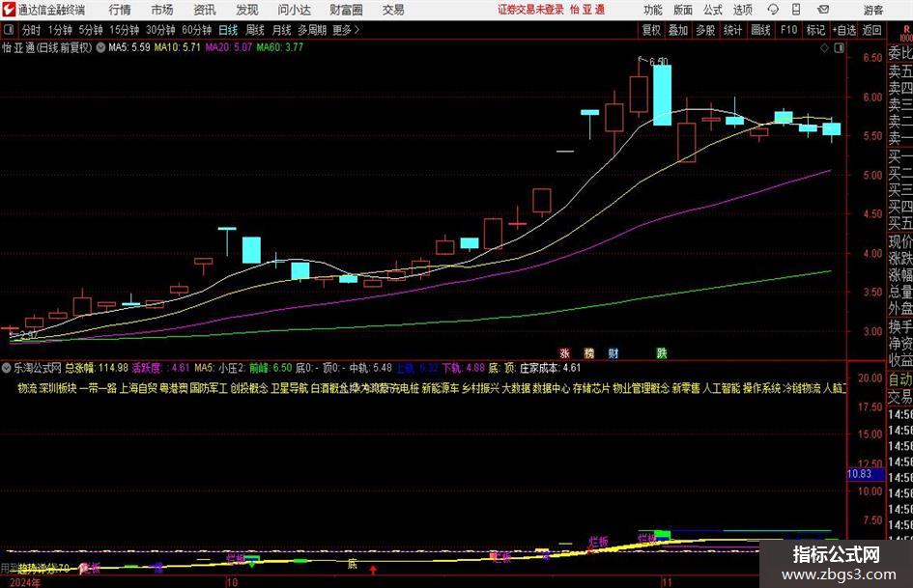Open the mobile phone icon in title bar
Screen dimensions: 913x588
pyautogui.click(x=796, y=10)
